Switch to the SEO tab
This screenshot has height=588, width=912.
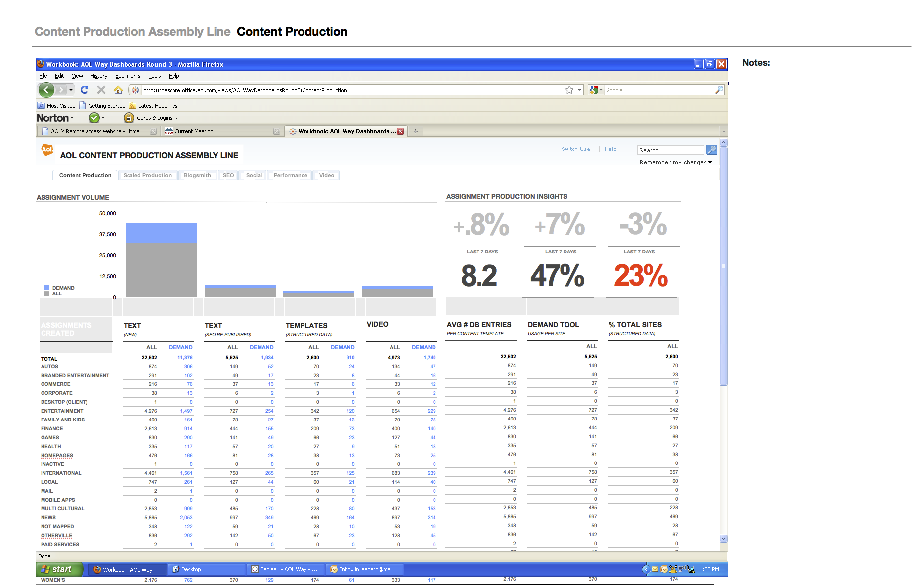coord(228,175)
